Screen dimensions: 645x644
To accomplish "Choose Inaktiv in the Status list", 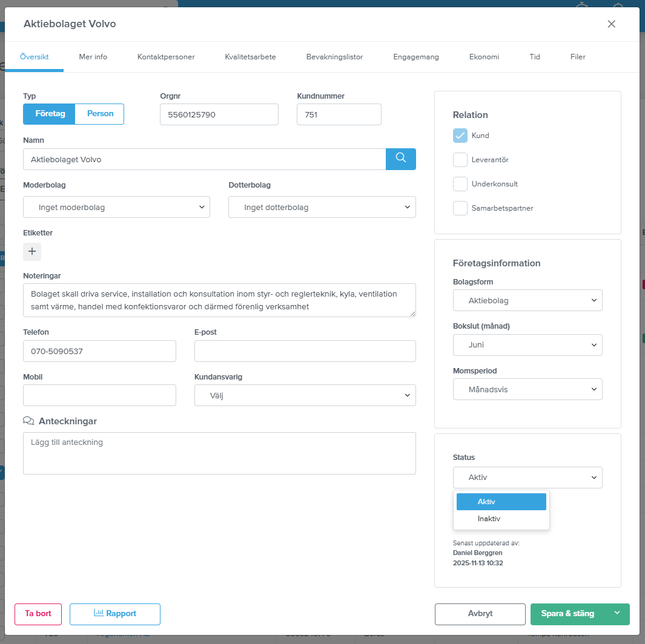I will (x=489, y=519).
